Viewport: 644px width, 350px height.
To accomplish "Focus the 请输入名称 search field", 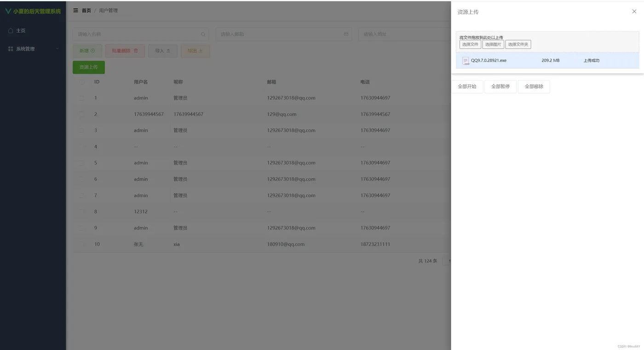I will pos(141,34).
